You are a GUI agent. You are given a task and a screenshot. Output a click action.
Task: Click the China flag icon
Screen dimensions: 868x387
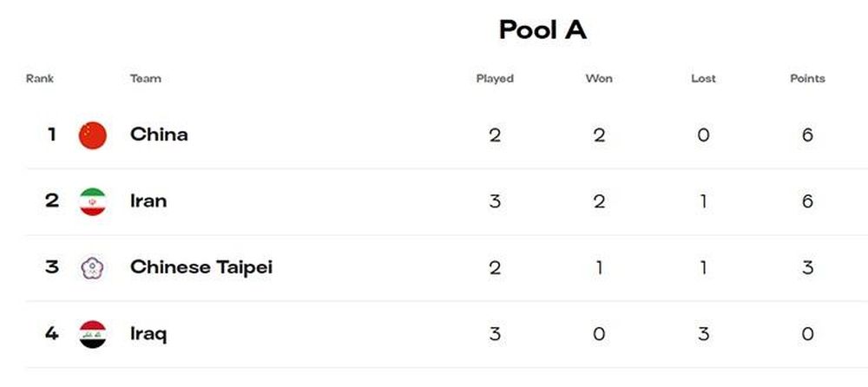tap(93, 135)
